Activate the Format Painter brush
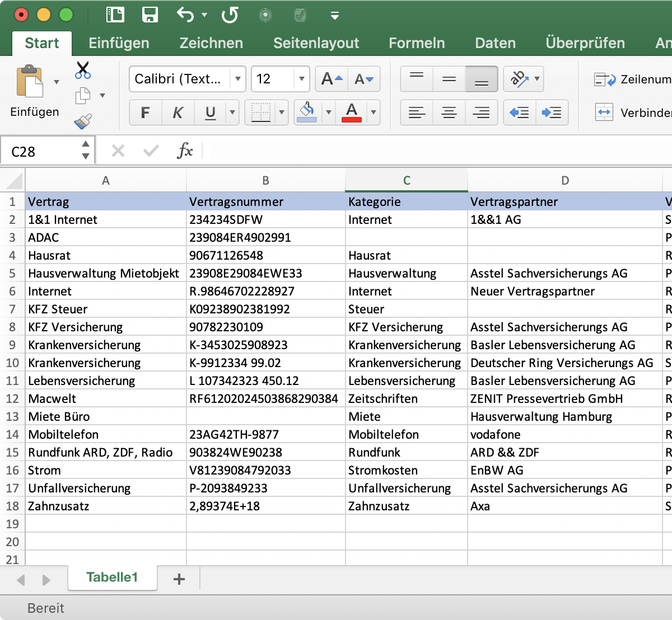This screenshot has height=620, width=672. [83, 121]
